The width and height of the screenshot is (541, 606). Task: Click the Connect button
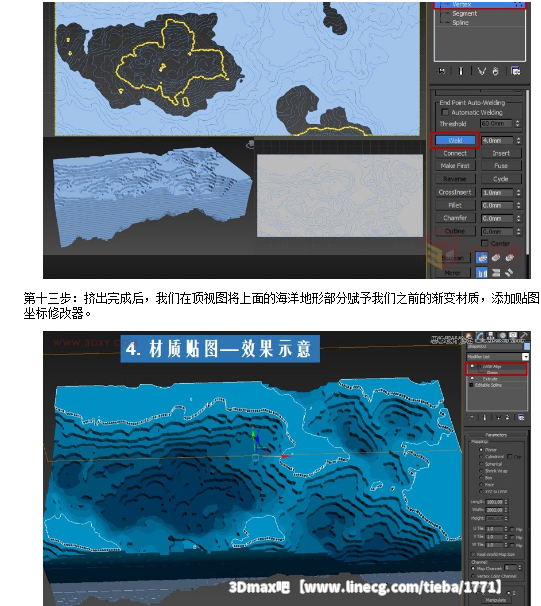455,153
